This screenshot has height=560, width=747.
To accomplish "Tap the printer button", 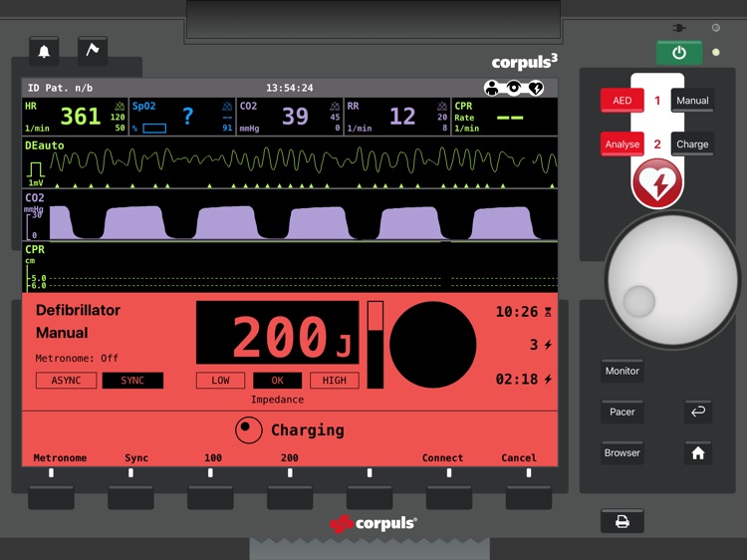I will pyautogui.click(x=622, y=521).
